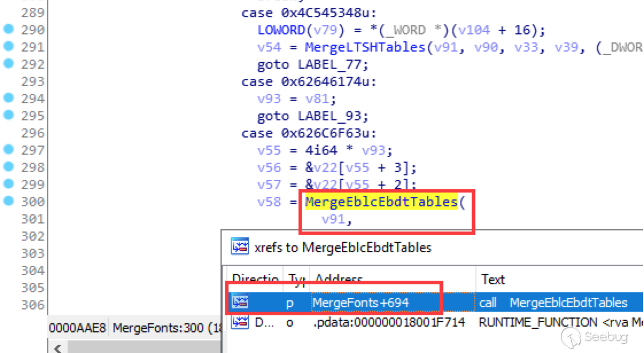
Task: Click line number 296 in gutter
Action: (x=33, y=133)
